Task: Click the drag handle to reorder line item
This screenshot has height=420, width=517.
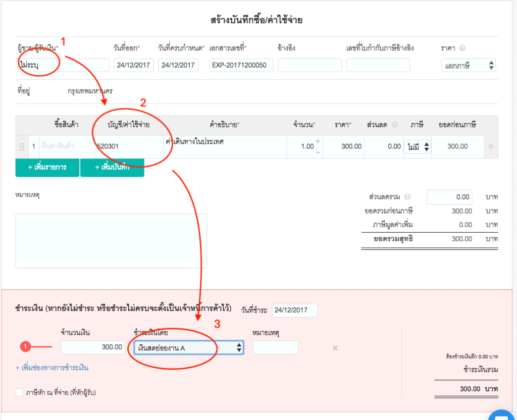Action: [21, 146]
